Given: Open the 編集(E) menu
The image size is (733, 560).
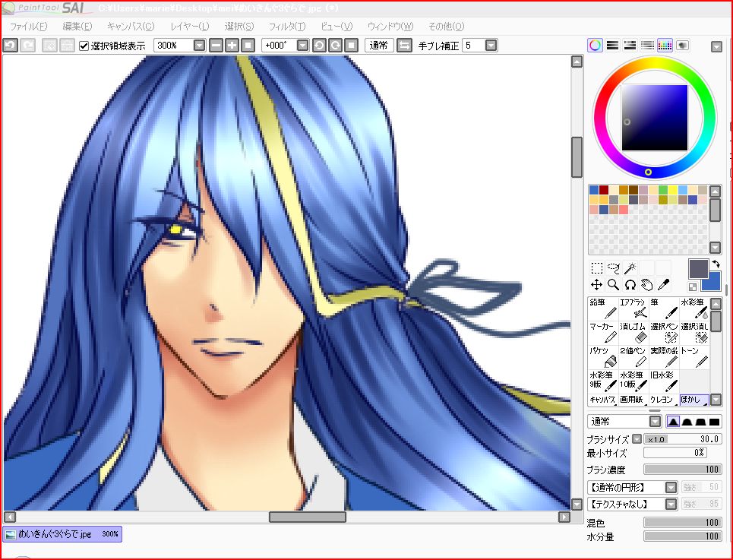Looking at the screenshot, I should pos(77,27).
